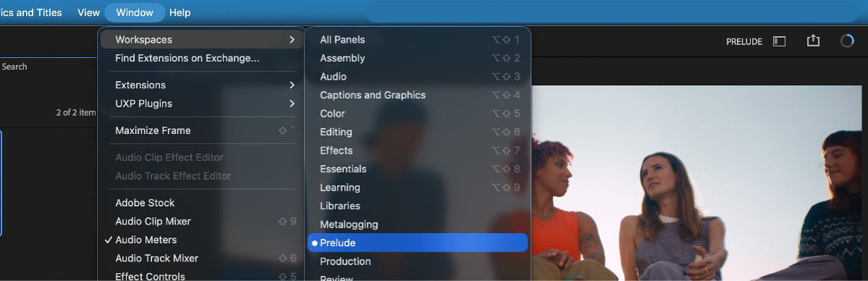Switch to Metalogging workspace
Screen dimensions: 868x281
[418, 225]
